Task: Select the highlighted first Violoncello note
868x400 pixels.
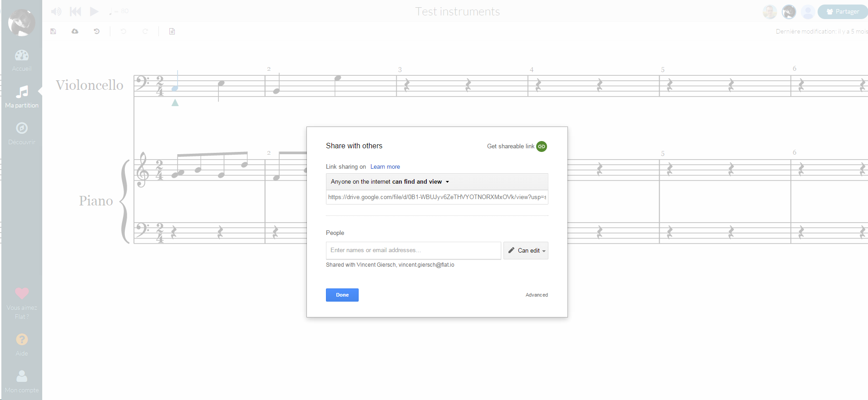Action: click(175, 88)
